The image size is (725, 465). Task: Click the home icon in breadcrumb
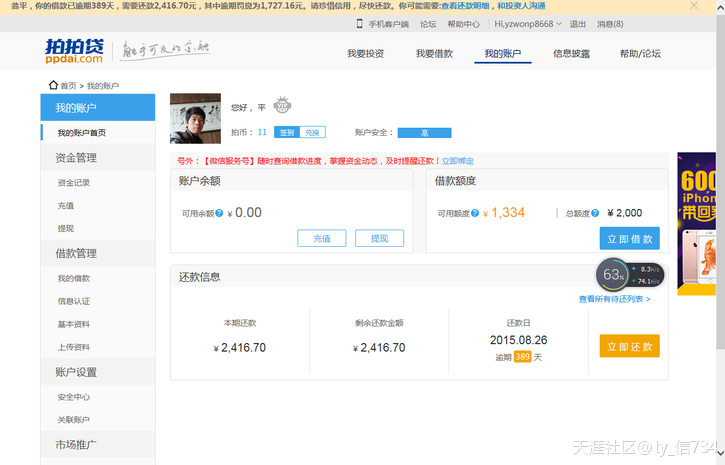53,86
